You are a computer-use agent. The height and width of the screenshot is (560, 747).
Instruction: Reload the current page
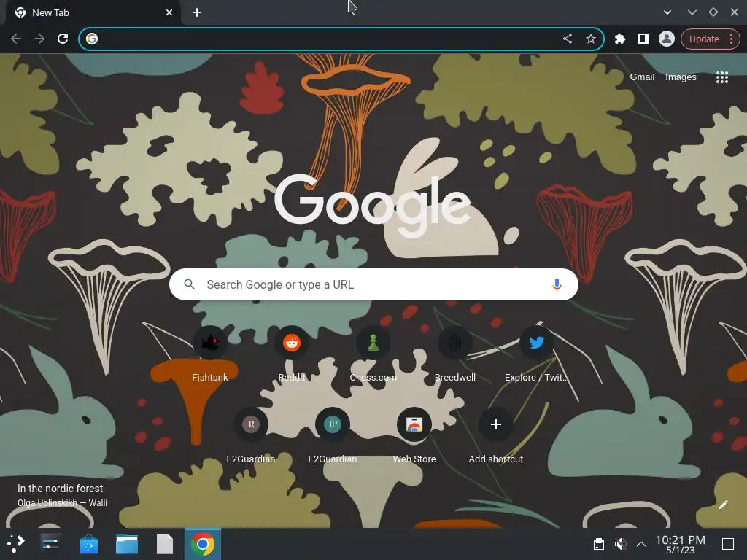[63, 39]
